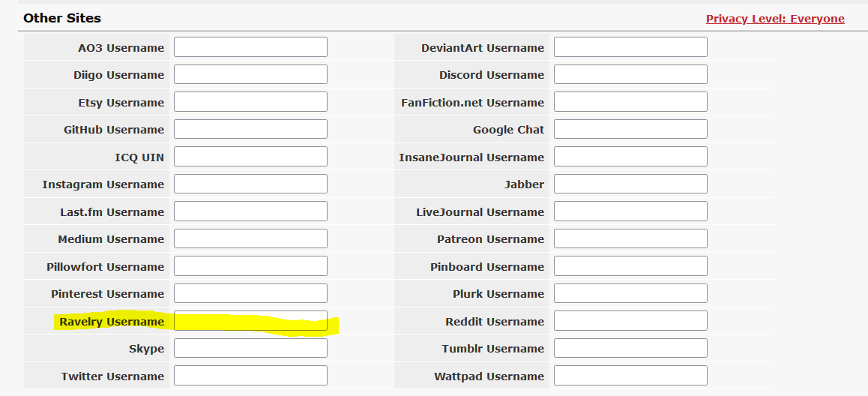
Task: Click the Patreon Username text box
Action: point(630,238)
